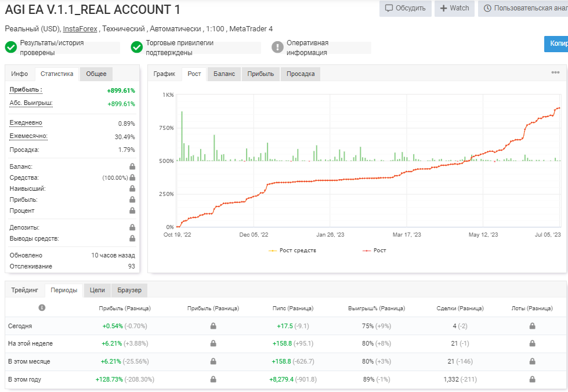Click the lock icon in the Наивысший row

point(132,188)
